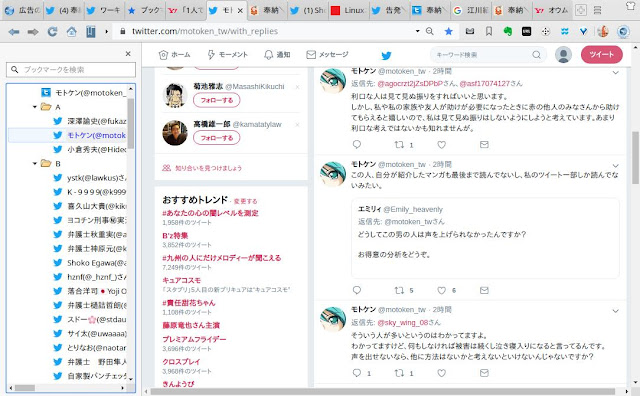Open @sky_wing_08 mention link
This screenshot has width=640, height=396.
403,323
